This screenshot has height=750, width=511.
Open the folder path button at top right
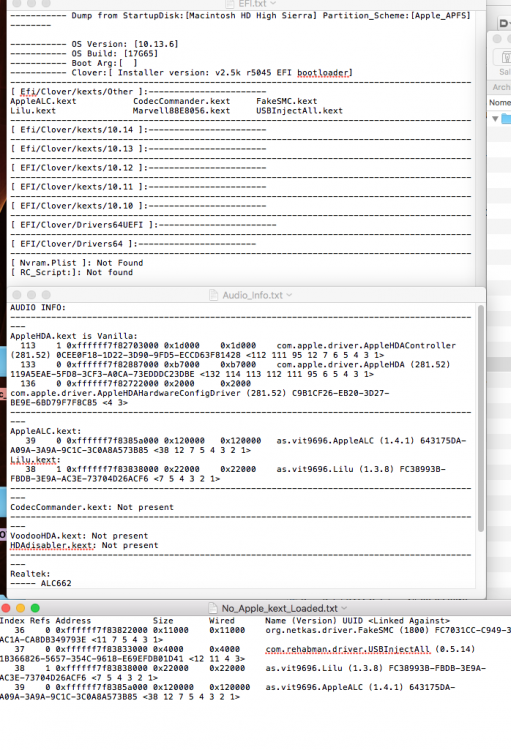504,23
